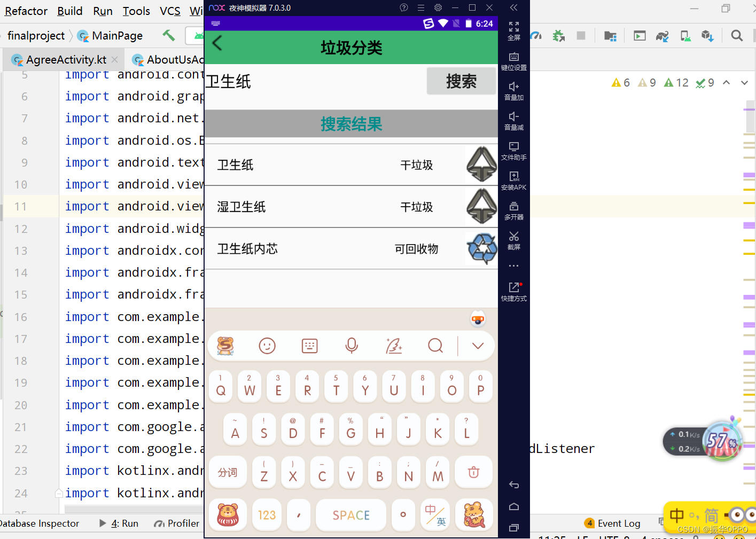Show more Nox sidebar tools (three dots)
This screenshot has width=756, height=539.
[x=514, y=265]
